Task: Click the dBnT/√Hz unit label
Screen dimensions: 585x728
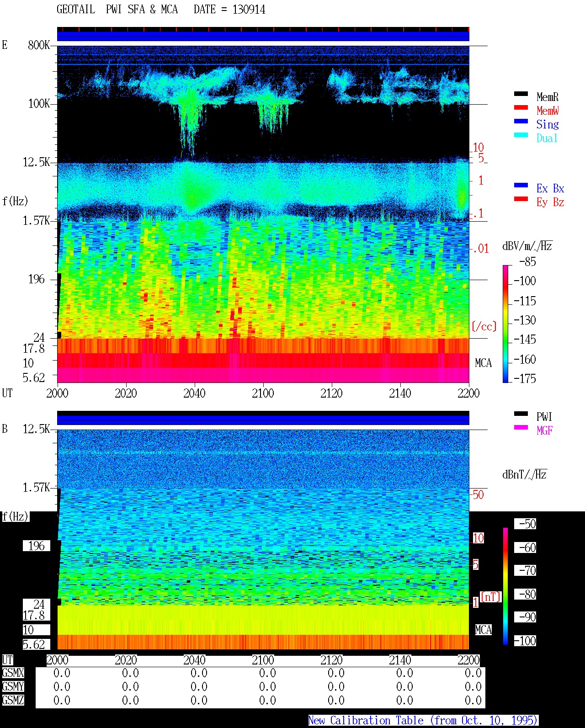Action: [x=525, y=474]
